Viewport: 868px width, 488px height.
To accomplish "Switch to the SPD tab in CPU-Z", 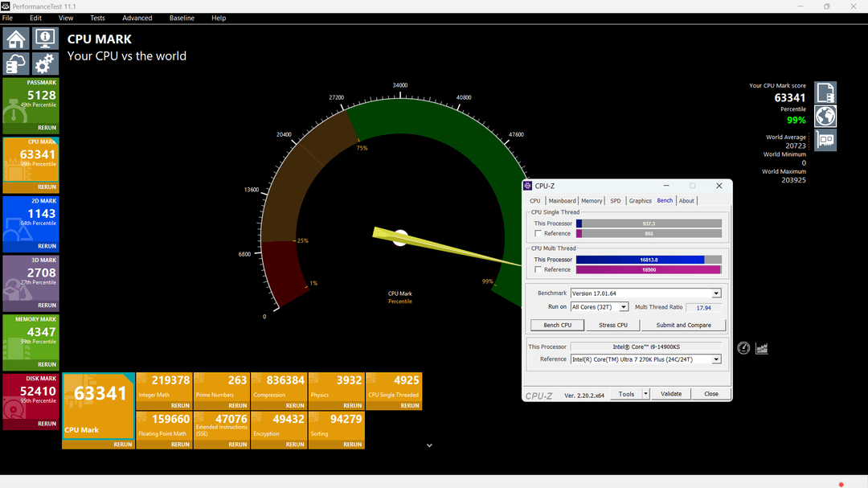I will point(616,201).
